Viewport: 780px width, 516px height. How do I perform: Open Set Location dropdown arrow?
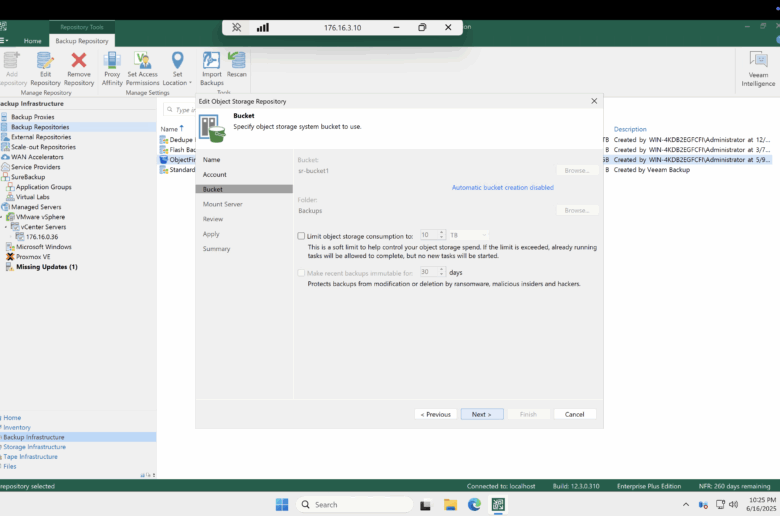pos(190,83)
